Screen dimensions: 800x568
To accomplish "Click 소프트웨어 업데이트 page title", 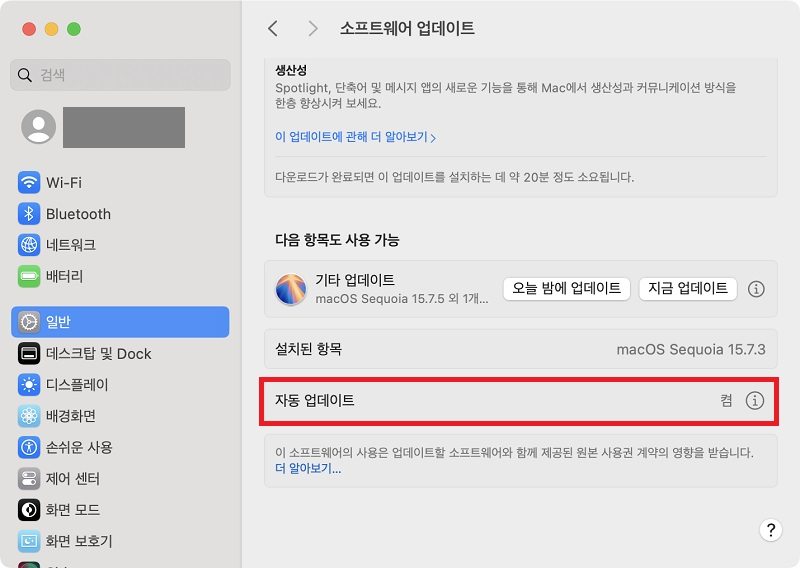I will tap(407, 28).
